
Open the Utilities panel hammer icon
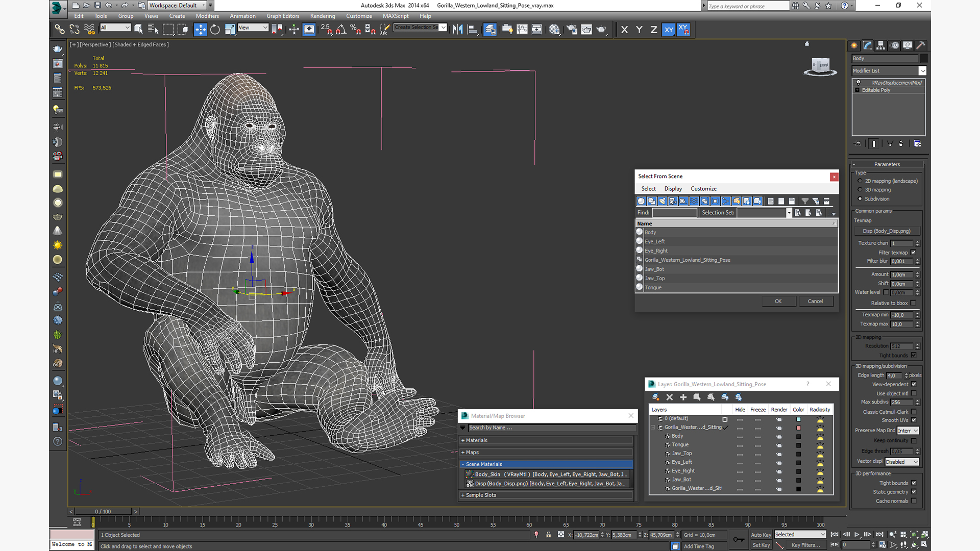click(x=920, y=45)
